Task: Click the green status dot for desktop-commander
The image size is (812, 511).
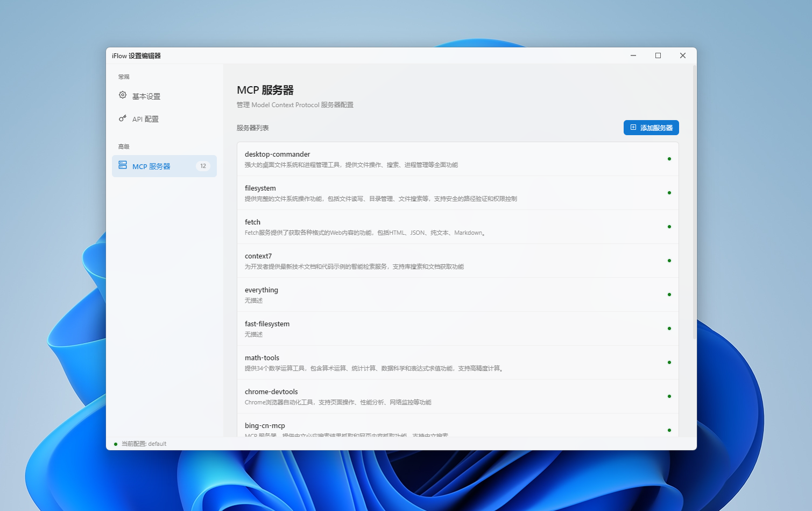Action: [669, 159]
